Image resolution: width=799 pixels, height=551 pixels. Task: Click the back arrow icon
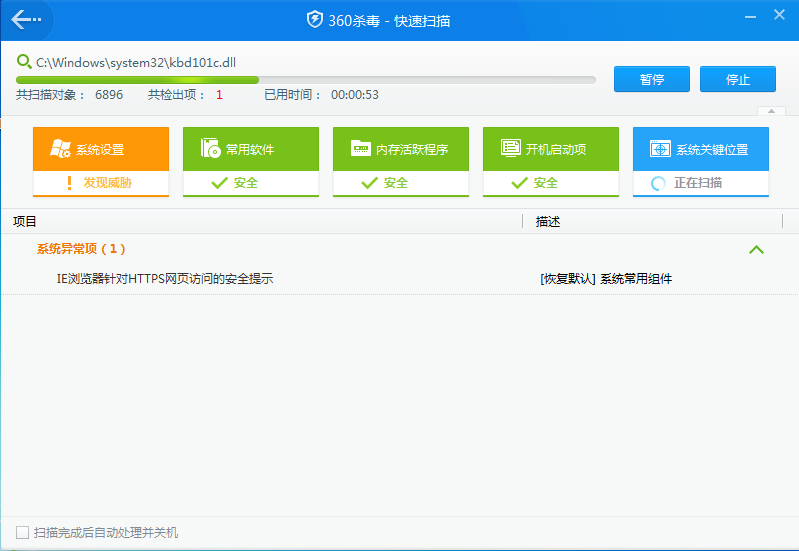point(26,20)
